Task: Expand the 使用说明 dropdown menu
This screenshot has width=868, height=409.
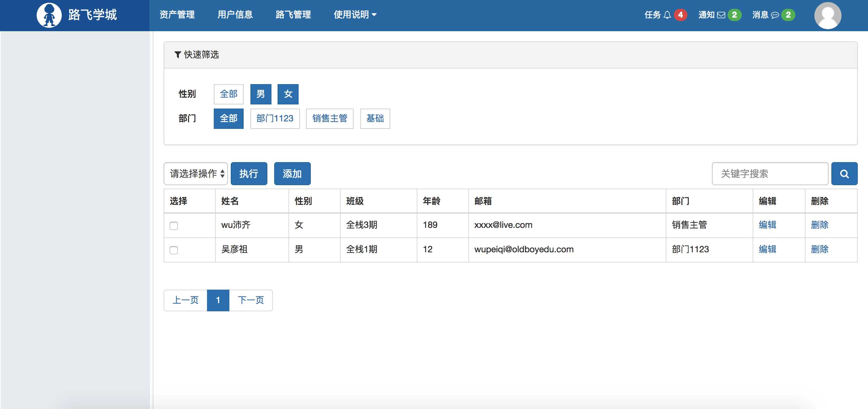Action: tap(355, 15)
